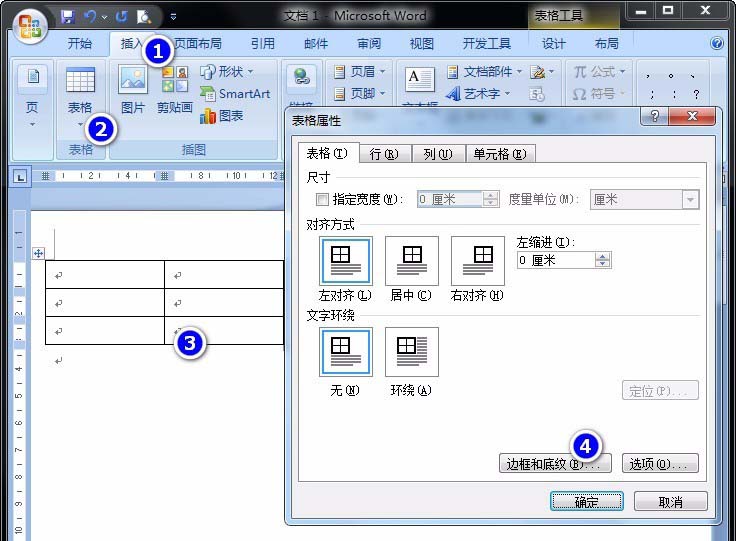
Task: Click the table move handle
Action: 38,254
